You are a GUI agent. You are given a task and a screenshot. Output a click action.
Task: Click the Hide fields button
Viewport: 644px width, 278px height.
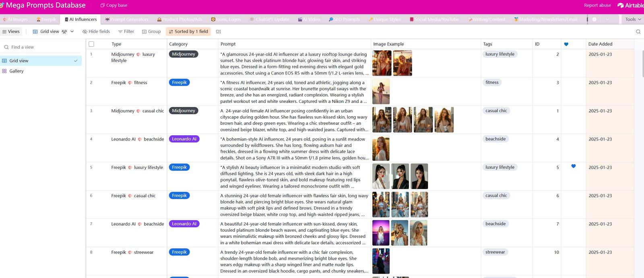pyautogui.click(x=96, y=31)
